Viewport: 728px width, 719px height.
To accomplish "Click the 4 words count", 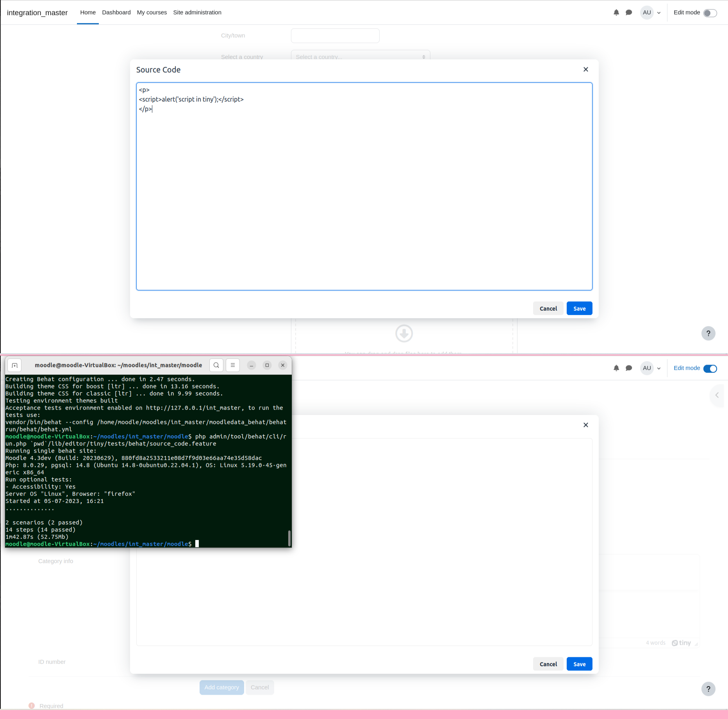I will (x=655, y=643).
